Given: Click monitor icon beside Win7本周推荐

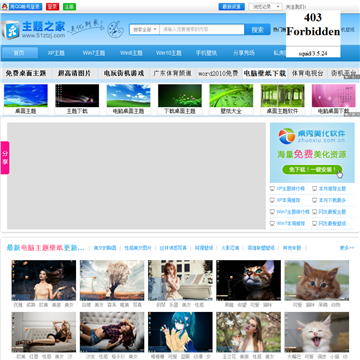Looking at the screenshot, I should tap(272, 223).
